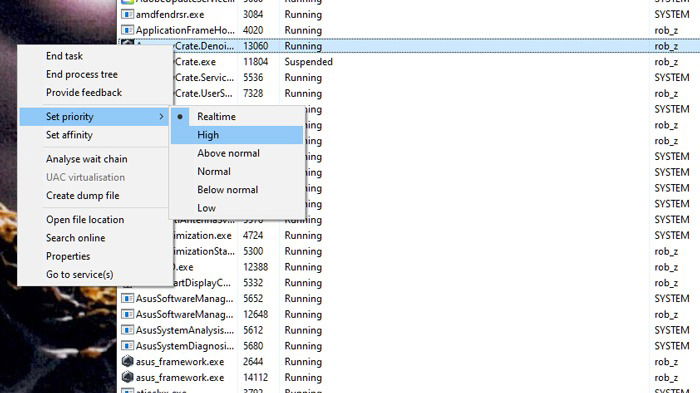Image resolution: width=700 pixels, height=393 pixels.
Task: Click the amdfendrsr.exe process icon
Action: click(x=127, y=14)
